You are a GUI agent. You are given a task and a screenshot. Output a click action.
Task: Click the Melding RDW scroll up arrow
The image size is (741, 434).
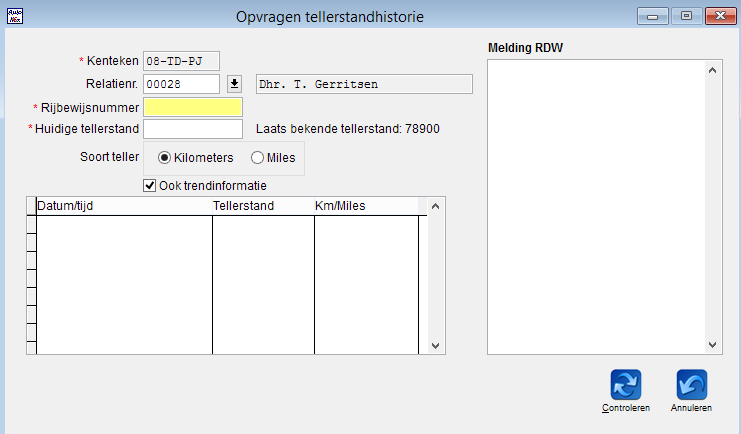(x=713, y=70)
